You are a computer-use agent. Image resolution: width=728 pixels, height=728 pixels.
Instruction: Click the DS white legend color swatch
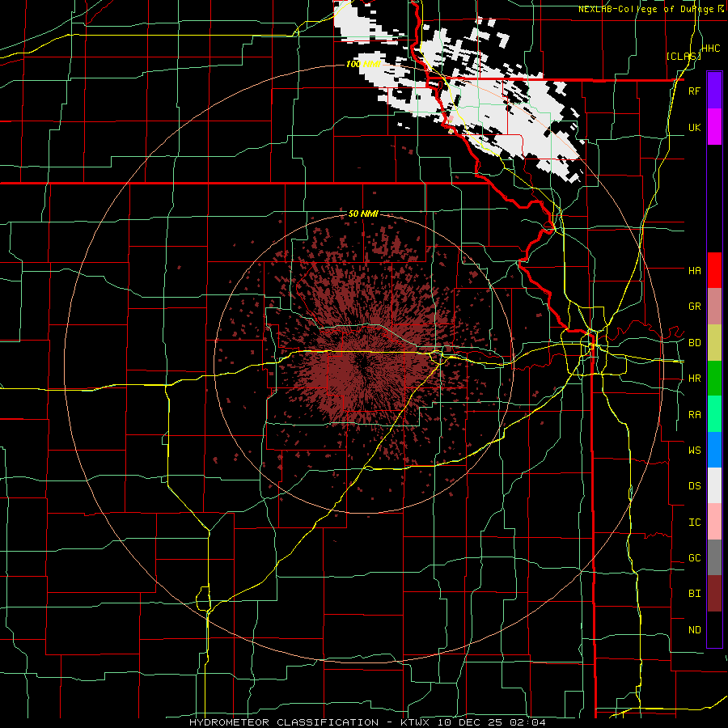(714, 485)
